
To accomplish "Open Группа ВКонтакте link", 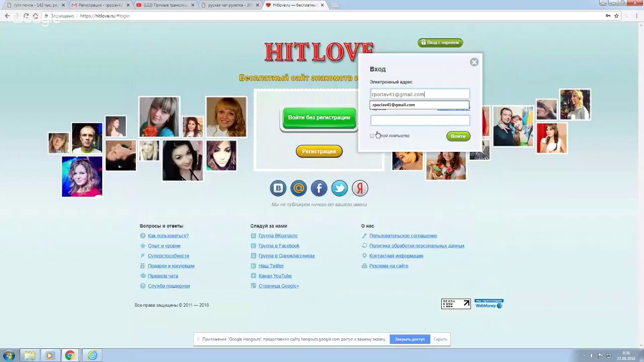I will [278, 236].
